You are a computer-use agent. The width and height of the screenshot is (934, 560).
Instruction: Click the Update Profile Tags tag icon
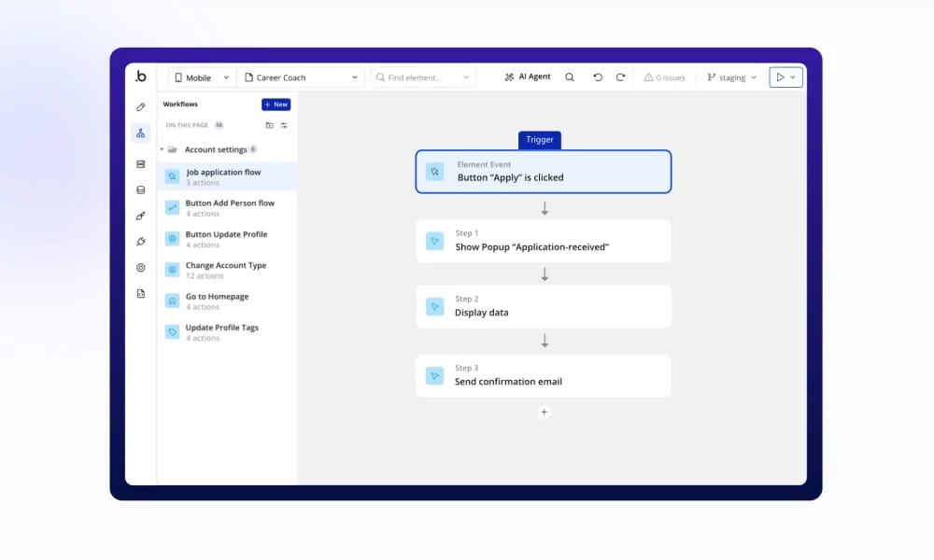172,331
